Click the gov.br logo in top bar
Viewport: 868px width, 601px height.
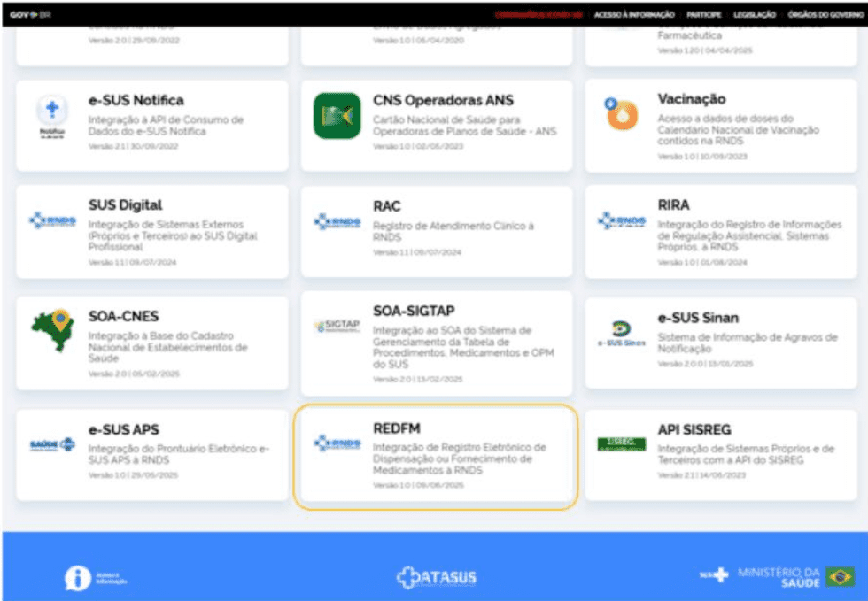pyautogui.click(x=30, y=14)
